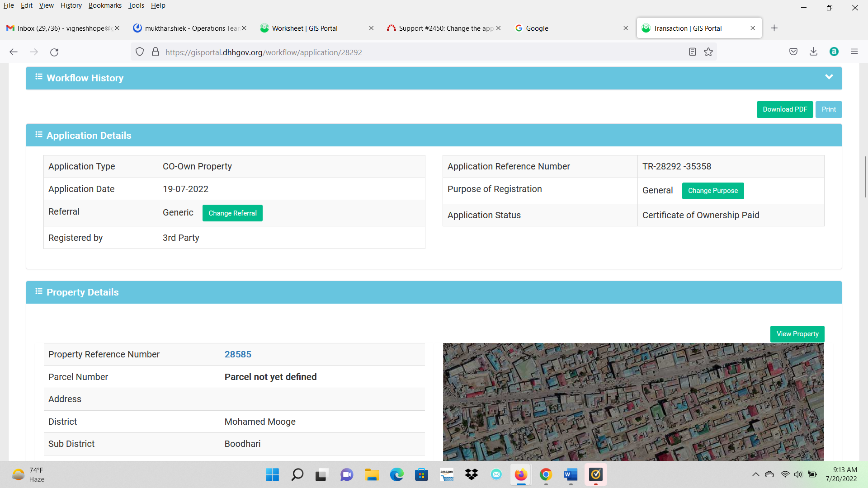Close the Google tab

click(626, 28)
